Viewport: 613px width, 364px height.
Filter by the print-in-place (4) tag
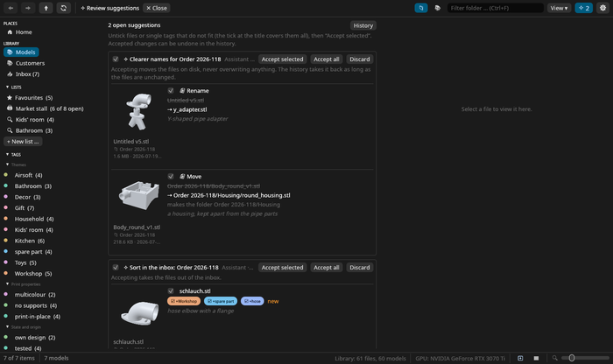(38, 317)
